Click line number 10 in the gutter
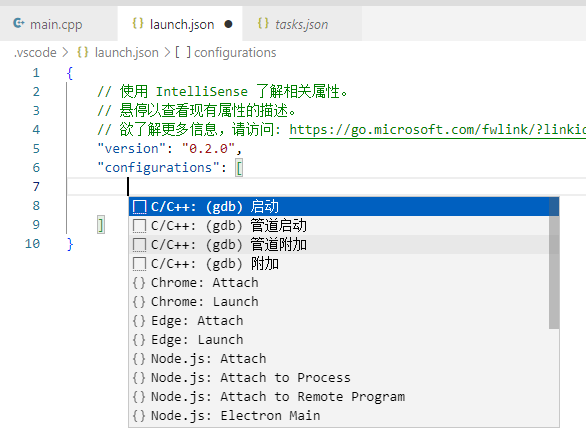 click(33, 244)
